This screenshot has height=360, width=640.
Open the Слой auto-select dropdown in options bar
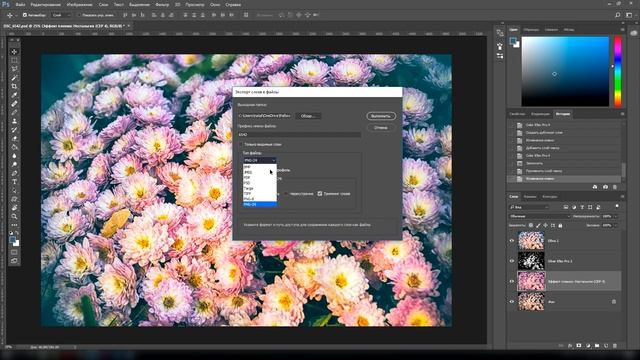pos(61,15)
